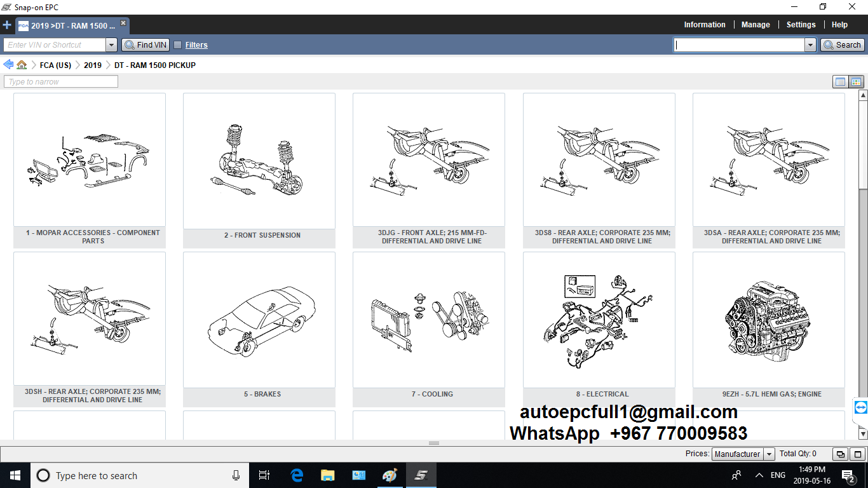Click the vertical scrollbar down arrow
The height and width of the screenshot is (488, 868).
pyautogui.click(x=863, y=434)
